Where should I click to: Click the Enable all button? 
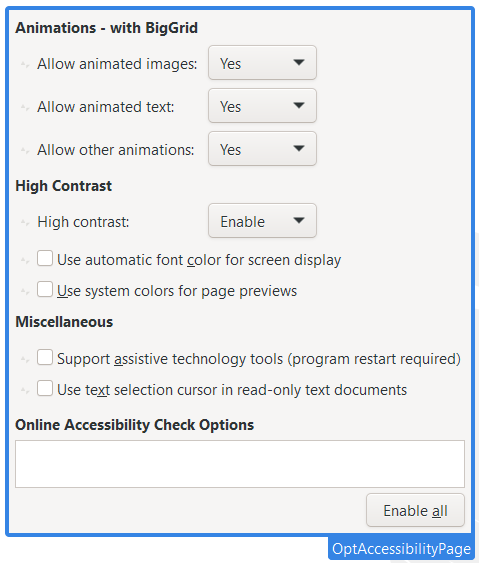point(415,510)
